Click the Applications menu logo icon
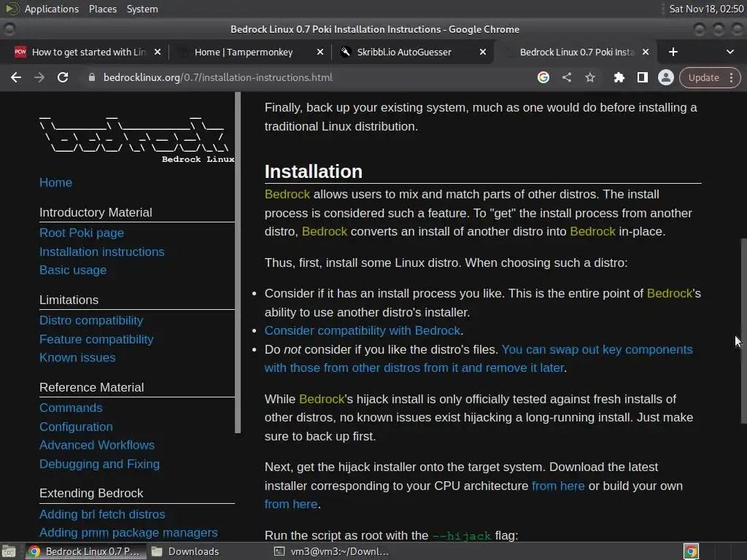Image resolution: width=747 pixels, height=560 pixels. pyautogui.click(x=12, y=9)
